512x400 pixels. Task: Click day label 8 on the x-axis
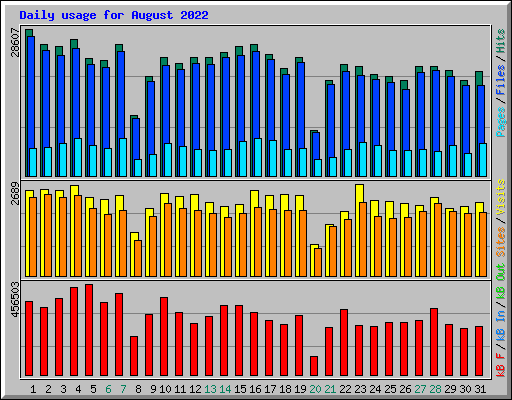(x=138, y=389)
